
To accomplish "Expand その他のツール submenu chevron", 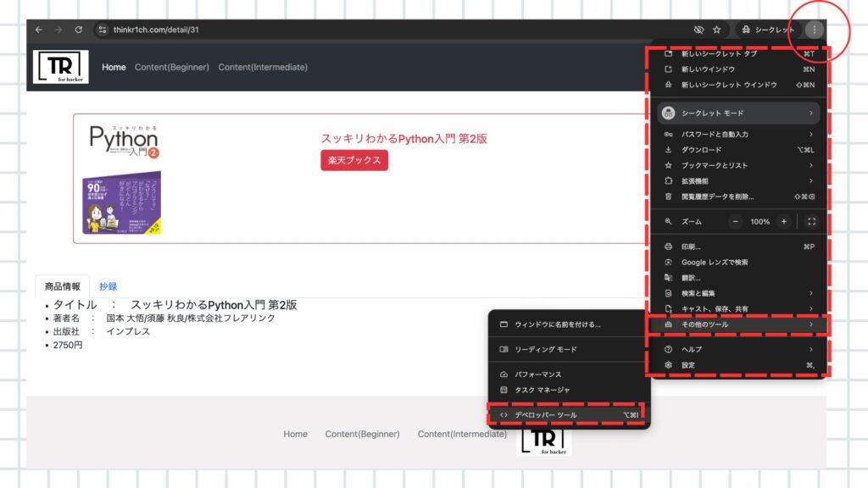I will 811,324.
